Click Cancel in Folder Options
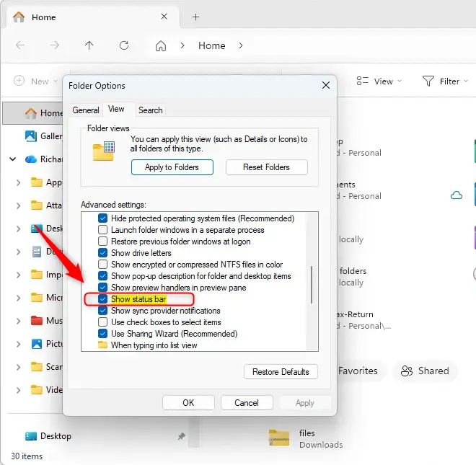This screenshot has height=465, width=476. point(247,403)
